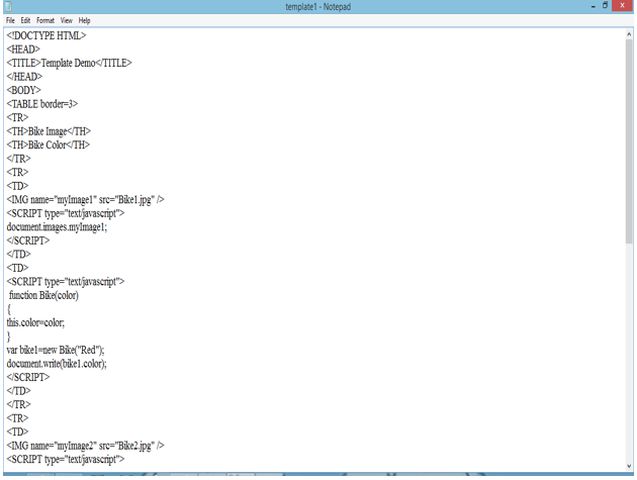
Task: Click the var bike1=new Bike line
Action: tap(55, 350)
